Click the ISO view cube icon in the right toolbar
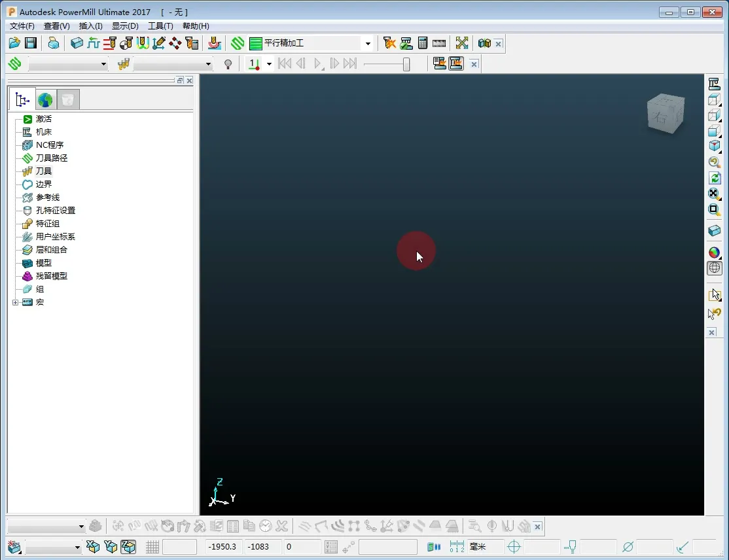Image resolution: width=729 pixels, height=560 pixels. tap(715, 146)
